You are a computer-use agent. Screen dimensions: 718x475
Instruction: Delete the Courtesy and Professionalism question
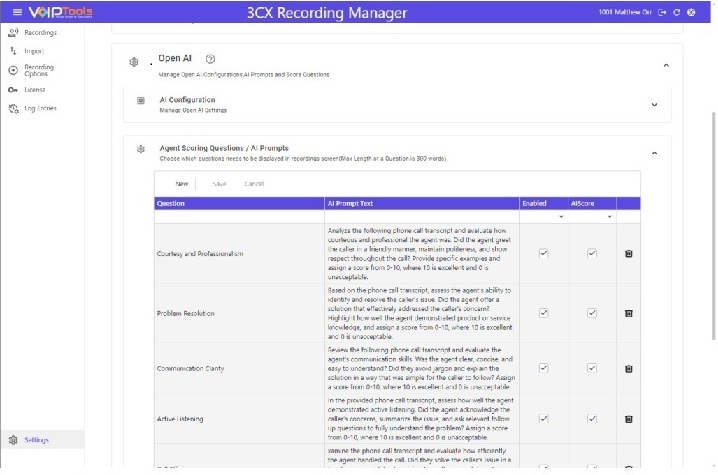point(629,253)
